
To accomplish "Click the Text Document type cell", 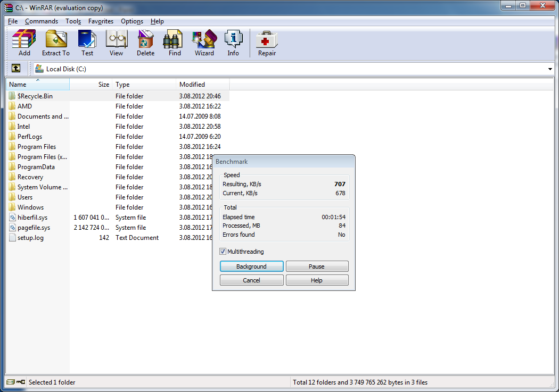I will (137, 237).
